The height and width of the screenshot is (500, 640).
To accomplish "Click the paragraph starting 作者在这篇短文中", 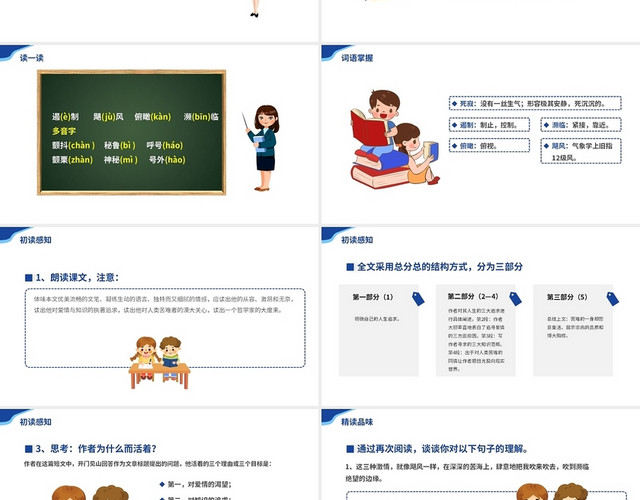I will 148,464.
